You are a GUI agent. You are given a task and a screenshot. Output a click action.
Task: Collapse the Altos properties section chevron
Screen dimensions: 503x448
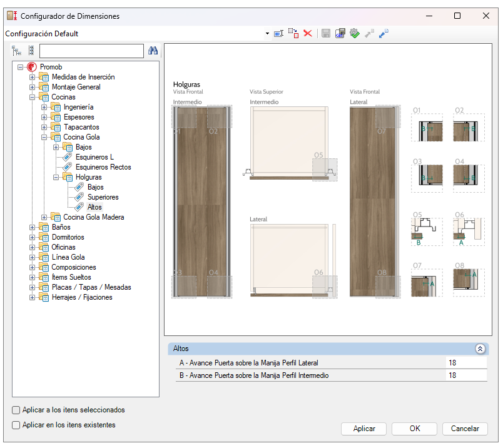[x=480, y=349]
